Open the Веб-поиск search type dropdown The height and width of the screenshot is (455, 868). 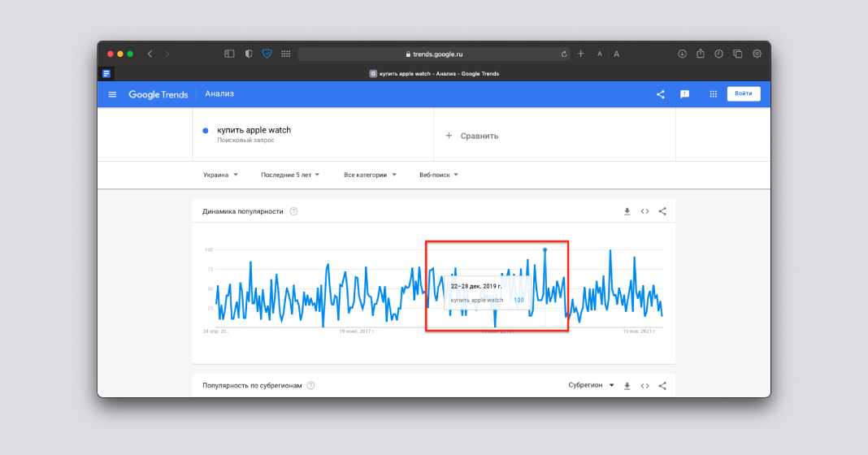[x=439, y=175]
